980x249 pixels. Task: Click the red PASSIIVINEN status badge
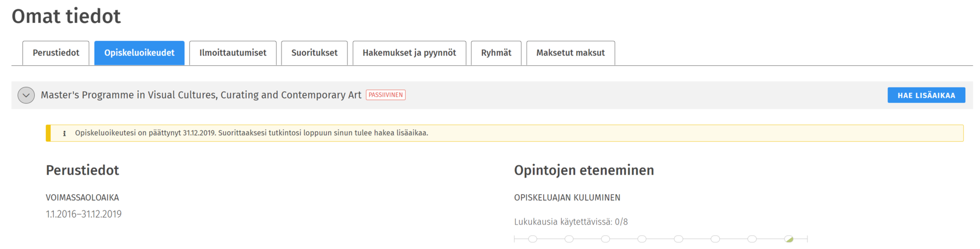pos(385,95)
